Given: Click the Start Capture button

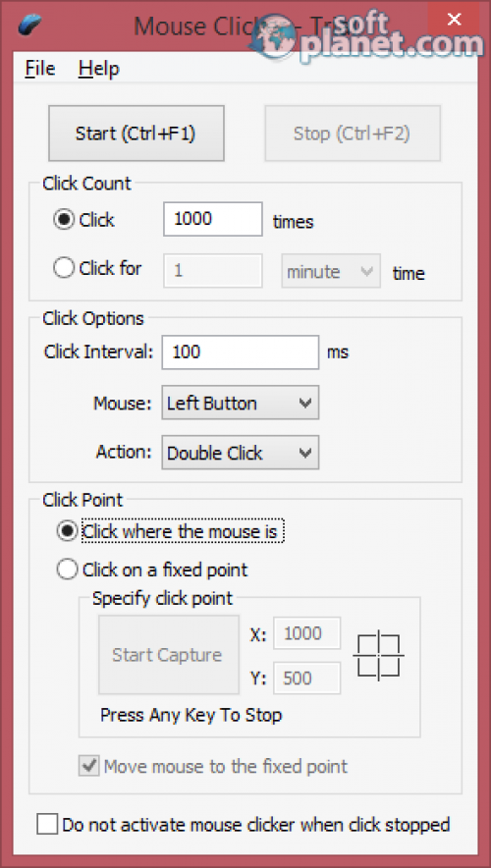Looking at the screenshot, I should coord(169,655).
